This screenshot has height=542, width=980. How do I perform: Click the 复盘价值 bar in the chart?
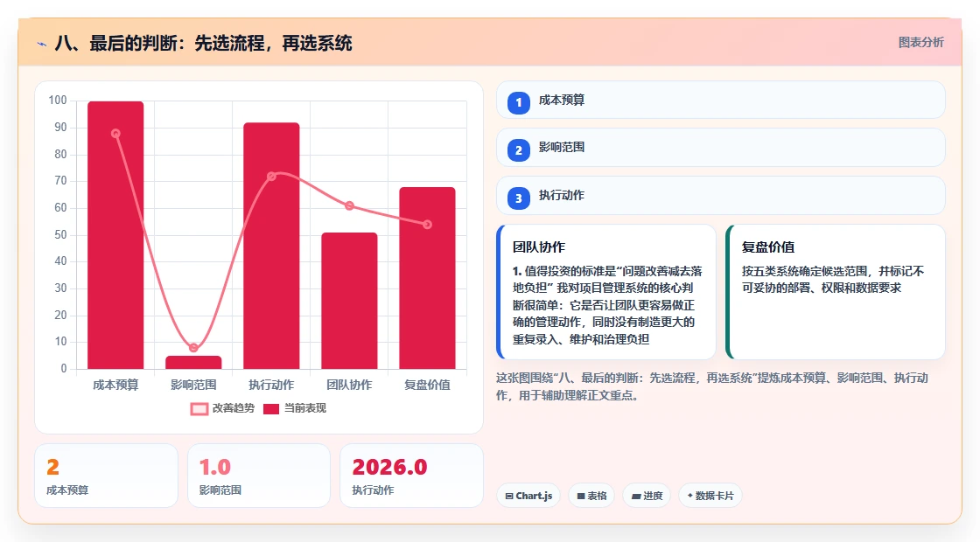428,278
